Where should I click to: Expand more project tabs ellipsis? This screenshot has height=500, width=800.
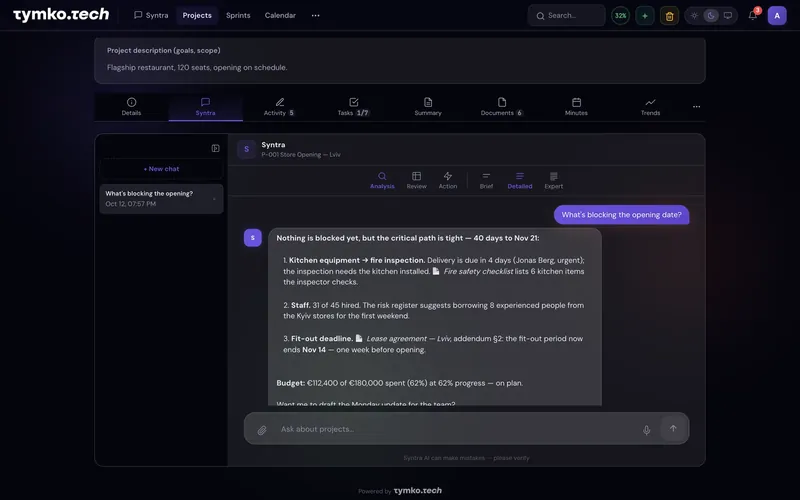pos(696,107)
